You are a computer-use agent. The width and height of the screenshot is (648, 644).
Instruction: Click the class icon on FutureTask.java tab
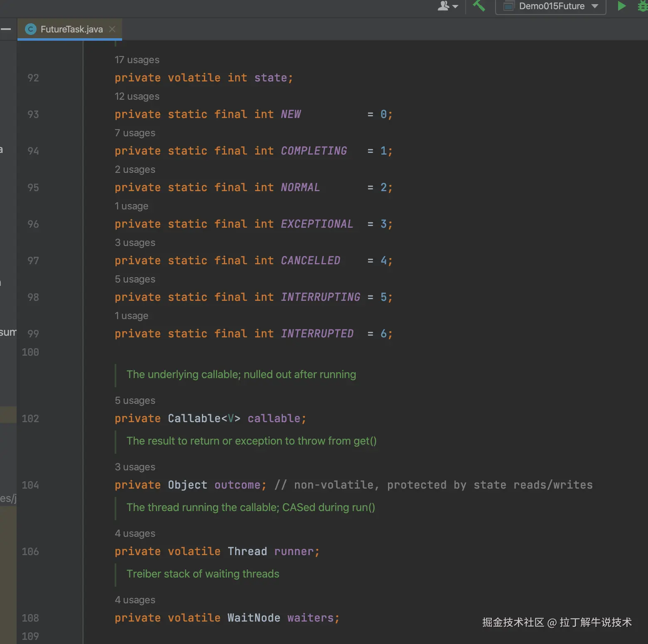click(x=30, y=29)
